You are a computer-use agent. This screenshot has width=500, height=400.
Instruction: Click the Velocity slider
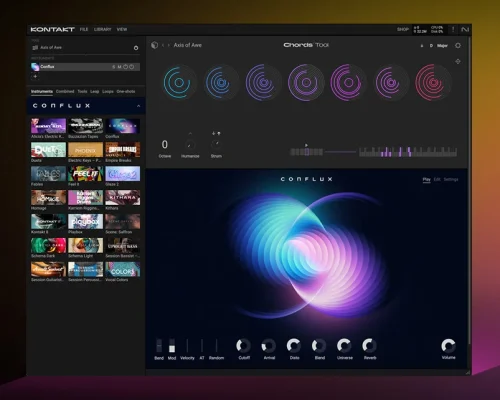(187, 346)
